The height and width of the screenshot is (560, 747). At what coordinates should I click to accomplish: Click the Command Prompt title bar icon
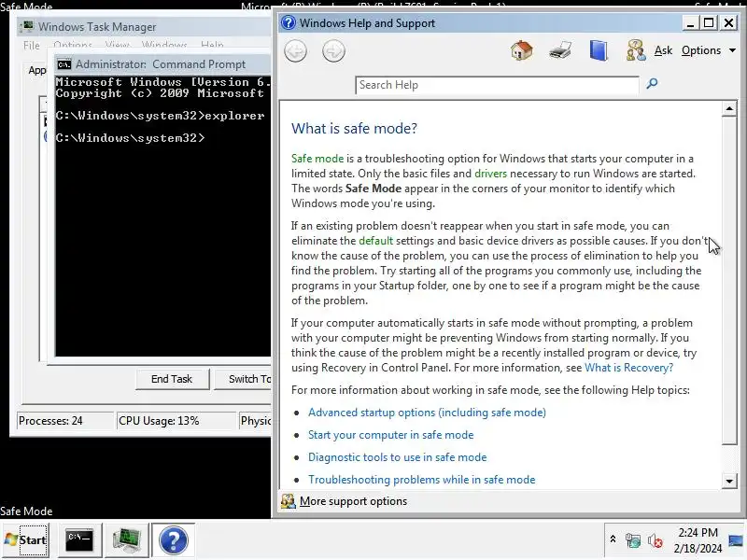click(63, 64)
